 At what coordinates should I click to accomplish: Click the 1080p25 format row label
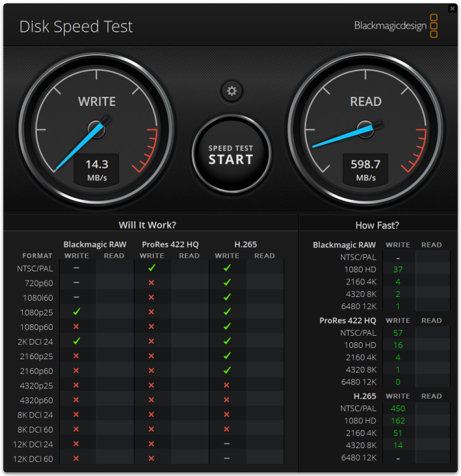coord(36,312)
